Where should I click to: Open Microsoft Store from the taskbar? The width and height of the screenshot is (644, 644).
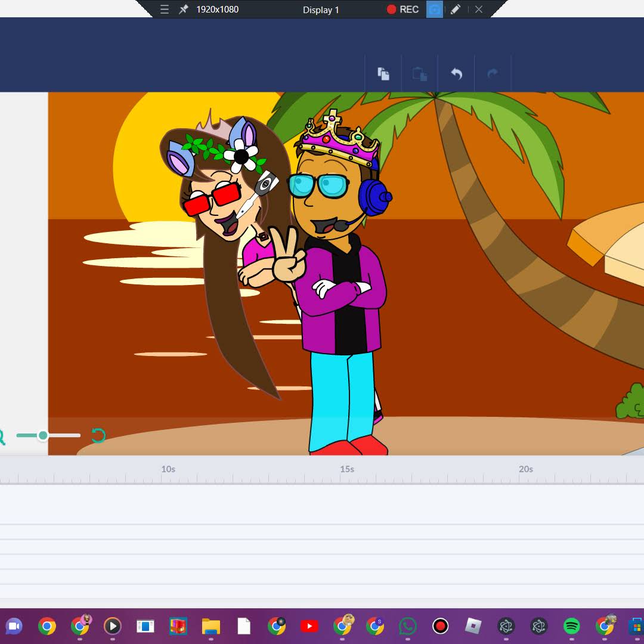click(x=636, y=626)
